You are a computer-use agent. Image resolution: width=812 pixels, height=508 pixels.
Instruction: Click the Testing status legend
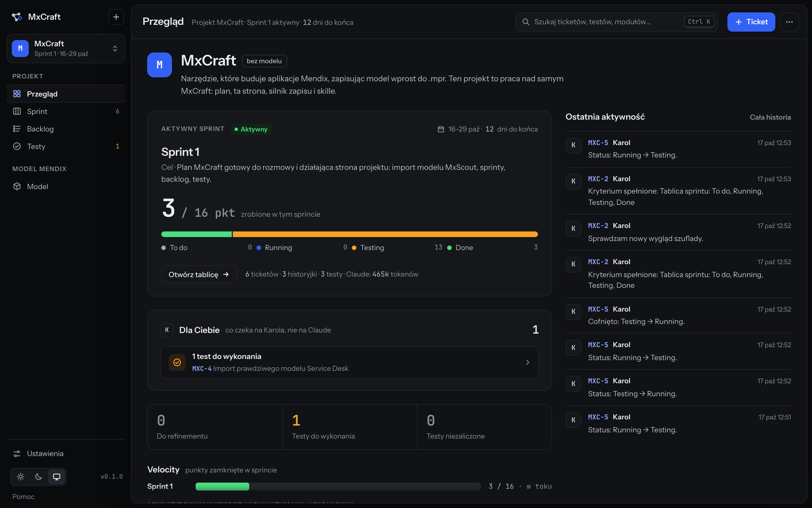point(397,247)
